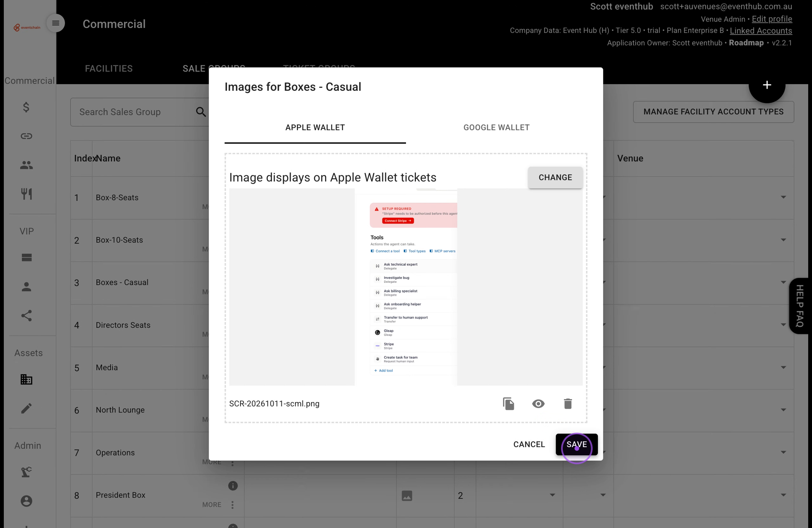This screenshot has width=812, height=528.
Task: Open the Edit profile link
Action: coord(772,19)
